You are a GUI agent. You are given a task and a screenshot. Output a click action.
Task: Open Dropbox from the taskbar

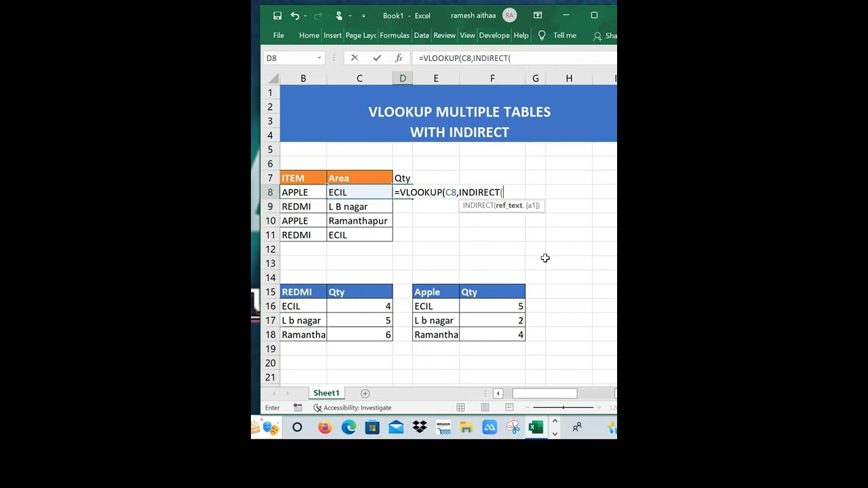pyautogui.click(x=420, y=427)
